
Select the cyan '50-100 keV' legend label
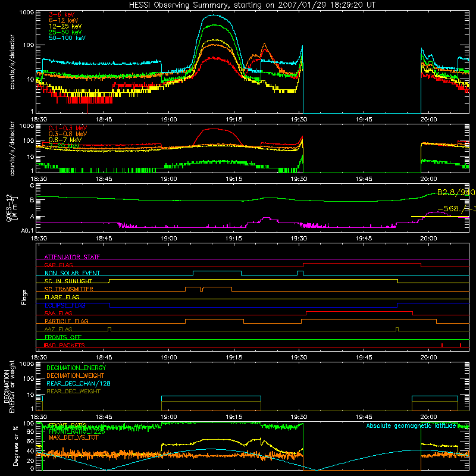coord(67,38)
